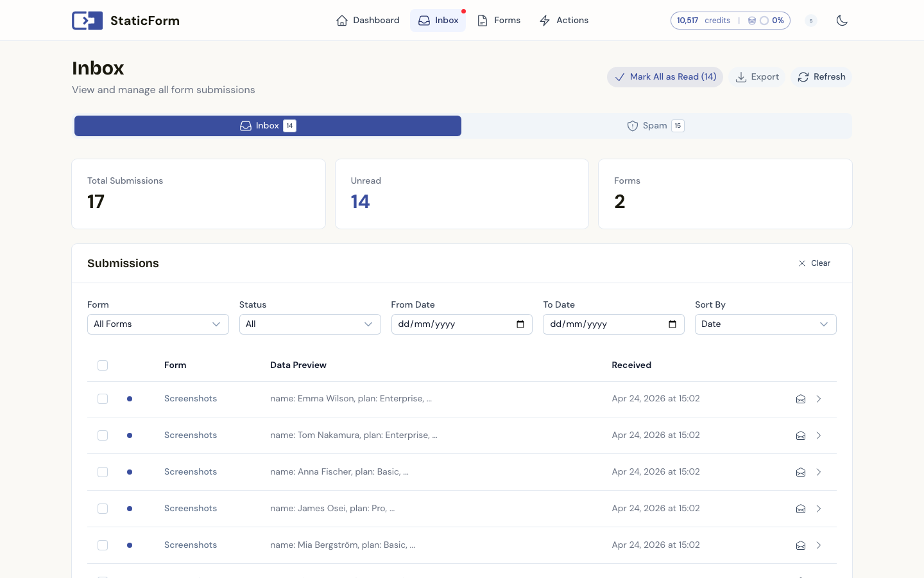Mark Mia Bergström submission as read
This screenshot has height=578, width=924.
coord(801,545)
